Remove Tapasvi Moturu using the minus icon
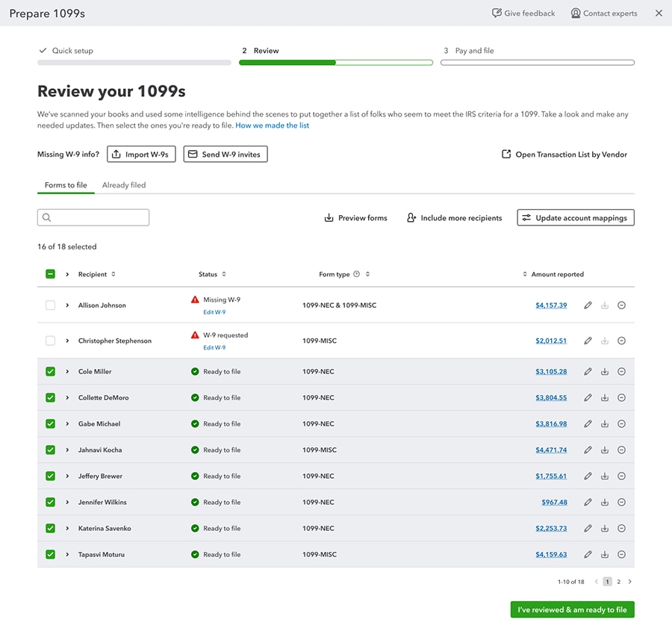The image size is (672, 637). 621,555
